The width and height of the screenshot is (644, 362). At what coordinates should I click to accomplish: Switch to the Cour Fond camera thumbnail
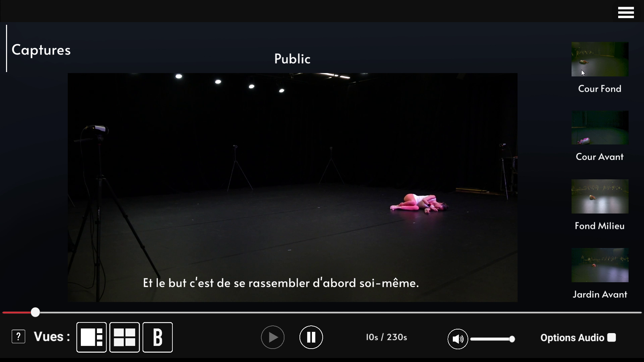[600, 59]
